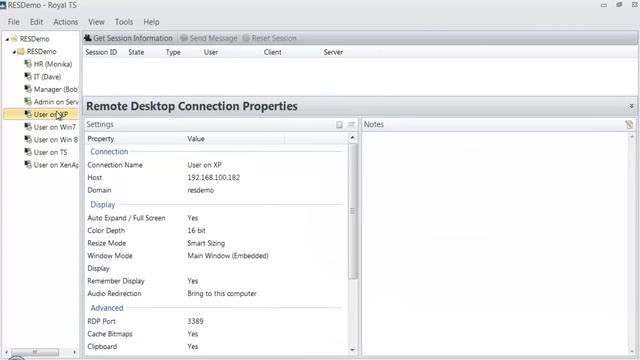This screenshot has height=360, width=640.
Task: Click the RDP Port value 3389
Action: pos(195,321)
